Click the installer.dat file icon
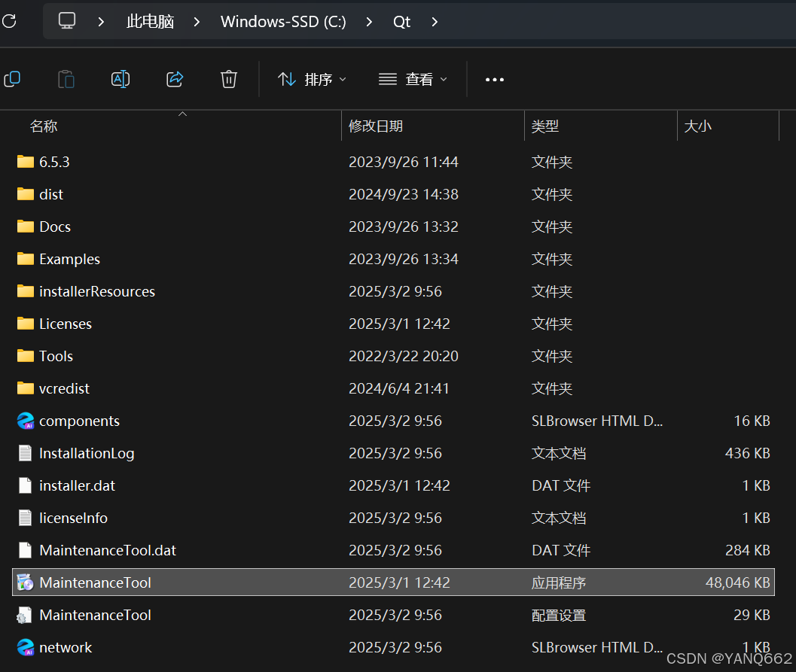The height and width of the screenshot is (672, 796). pyautogui.click(x=26, y=485)
